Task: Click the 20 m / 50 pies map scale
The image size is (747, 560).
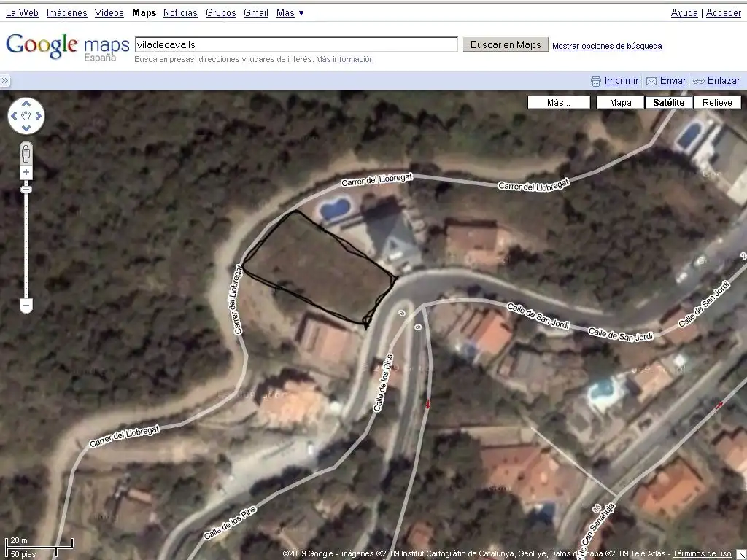Action: coord(39,547)
